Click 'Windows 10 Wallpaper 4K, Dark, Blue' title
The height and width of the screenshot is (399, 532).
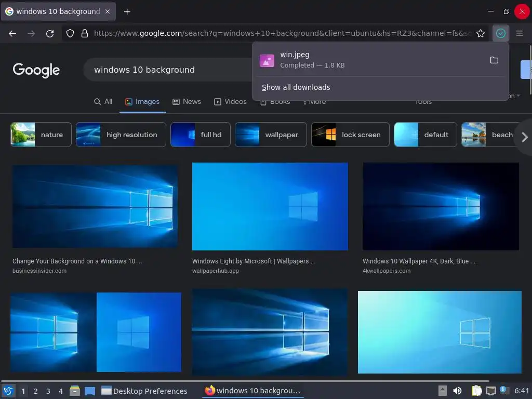click(419, 261)
